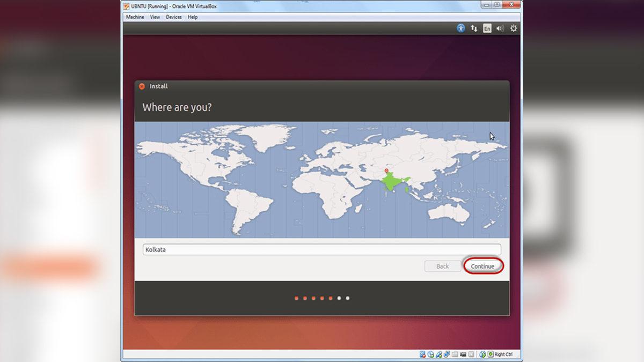Click the optical drive icon in VirtualBox status bar
Screen dimensions: 644x362
pyautogui.click(x=430, y=354)
